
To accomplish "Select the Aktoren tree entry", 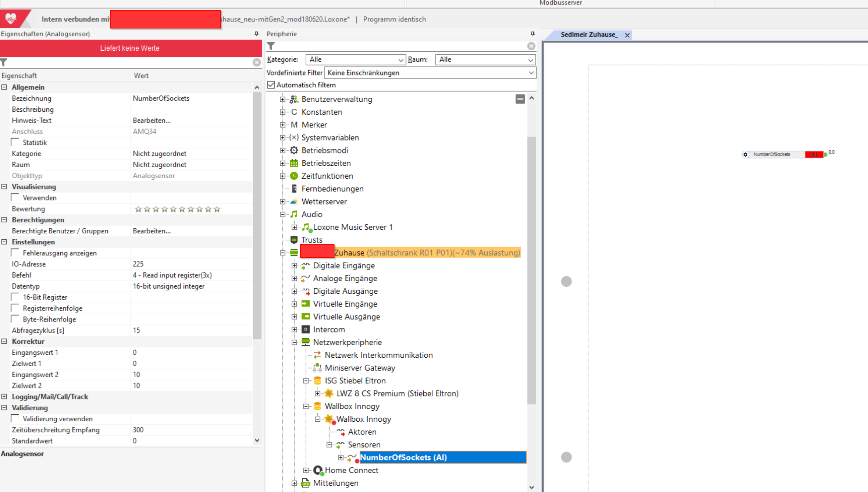I will click(362, 432).
